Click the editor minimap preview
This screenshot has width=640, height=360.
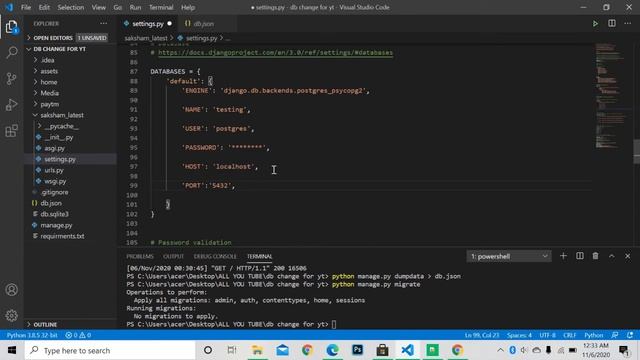pyautogui.click(x=611, y=96)
